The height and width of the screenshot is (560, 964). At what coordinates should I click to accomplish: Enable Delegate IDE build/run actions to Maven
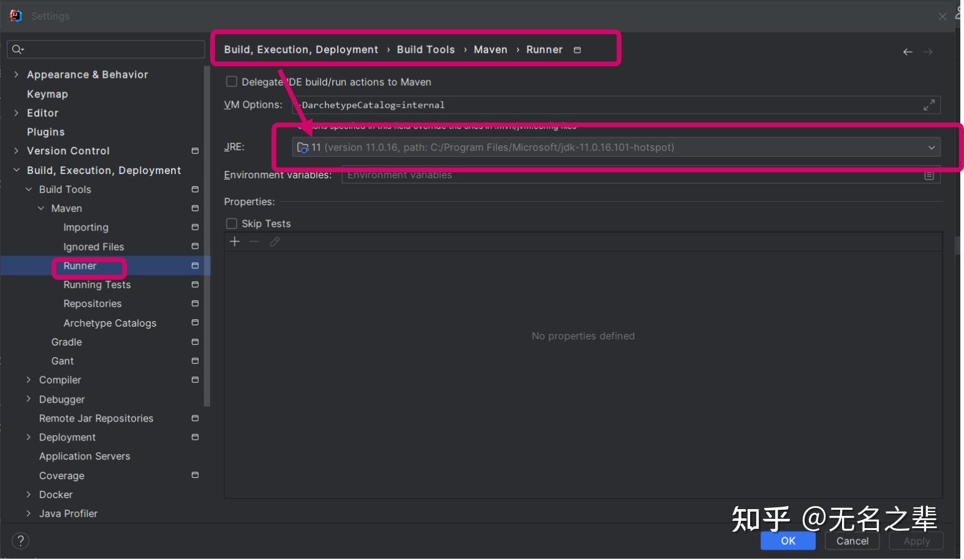[x=232, y=82]
